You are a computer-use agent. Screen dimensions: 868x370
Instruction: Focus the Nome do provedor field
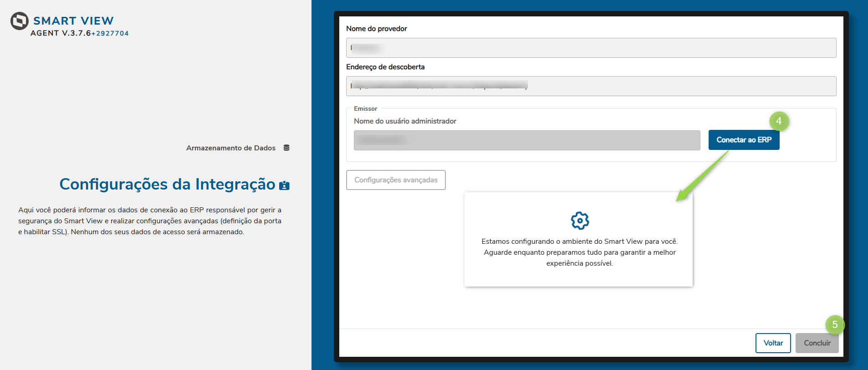(x=591, y=48)
